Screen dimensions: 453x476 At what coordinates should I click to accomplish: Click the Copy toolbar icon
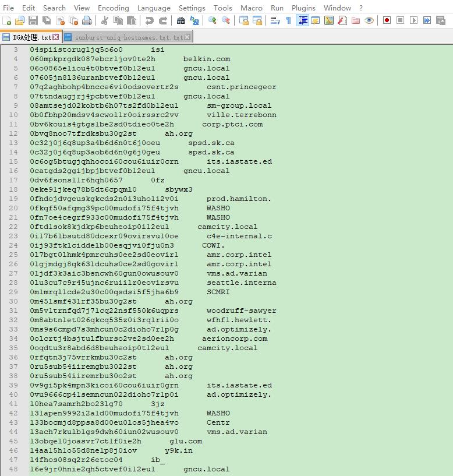[118, 20]
